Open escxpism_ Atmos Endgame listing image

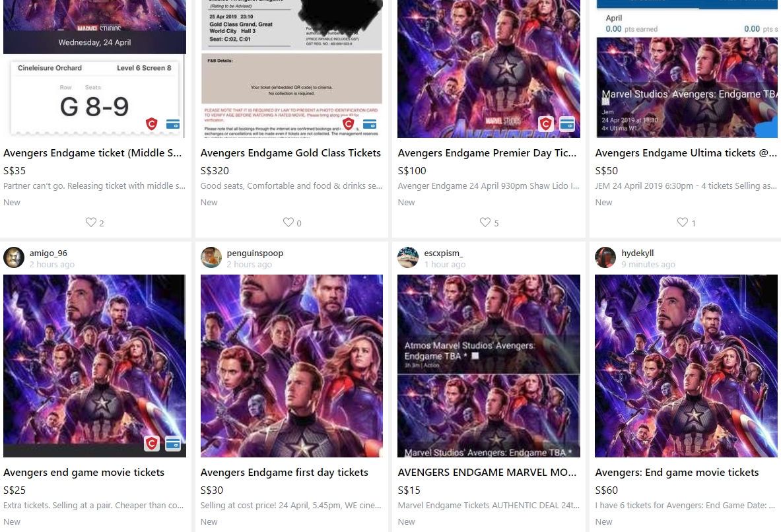click(x=489, y=366)
